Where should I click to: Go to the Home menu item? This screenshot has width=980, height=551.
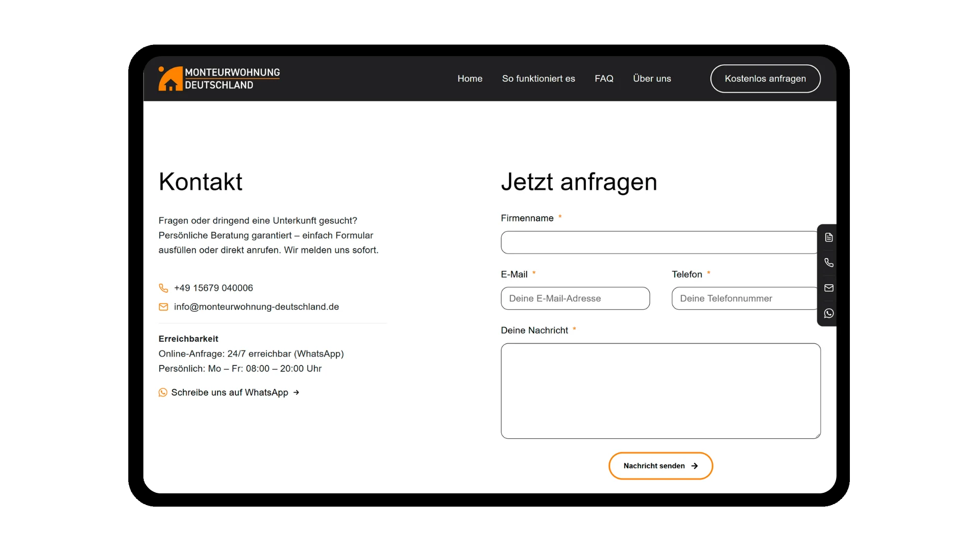[470, 79]
